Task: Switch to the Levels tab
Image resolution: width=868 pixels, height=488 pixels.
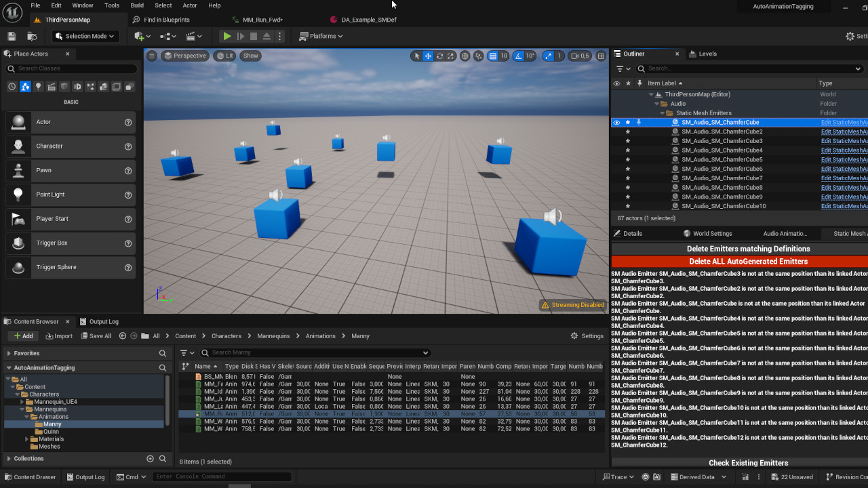Action: 707,54
